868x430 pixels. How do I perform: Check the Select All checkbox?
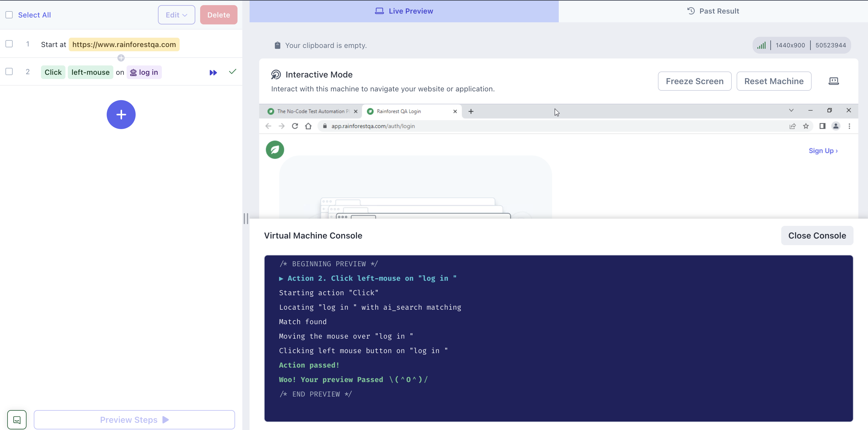point(9,15)
